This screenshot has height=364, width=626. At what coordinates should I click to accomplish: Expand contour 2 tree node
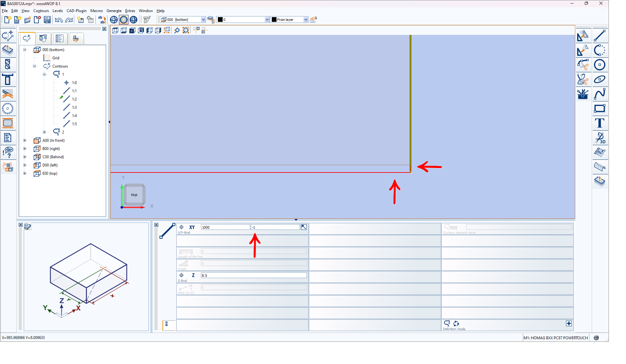tap(44, 132)
